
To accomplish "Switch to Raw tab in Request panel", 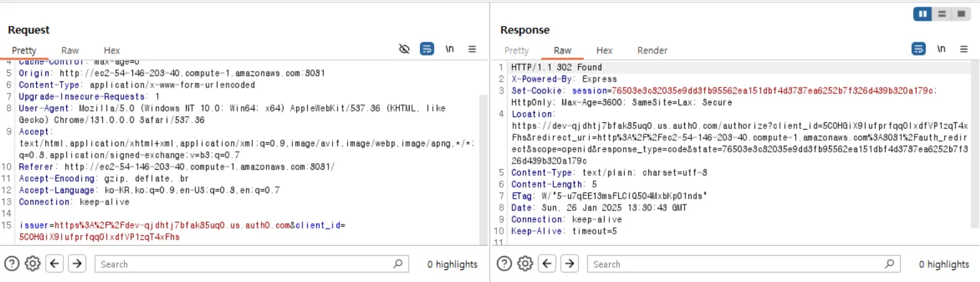I will [x=70, y=50].
